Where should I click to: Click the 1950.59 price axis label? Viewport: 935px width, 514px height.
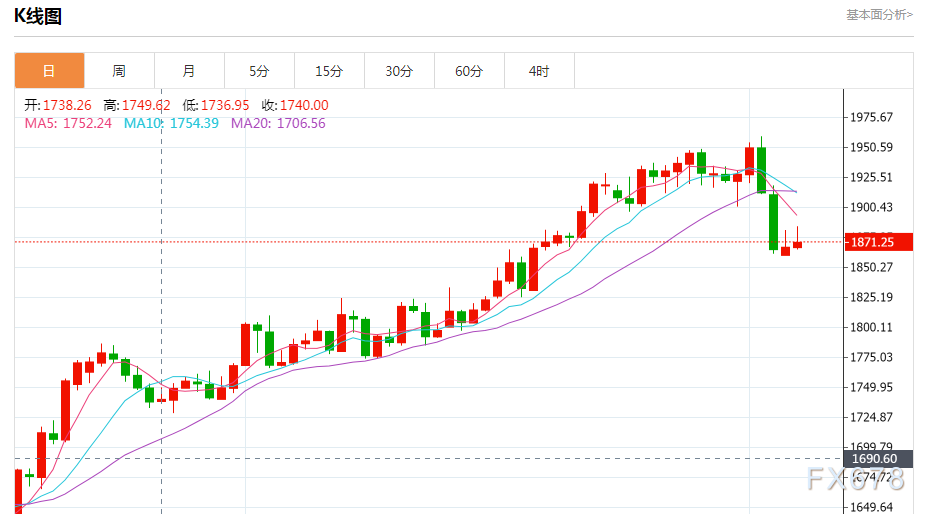click(x=871, y=147)
